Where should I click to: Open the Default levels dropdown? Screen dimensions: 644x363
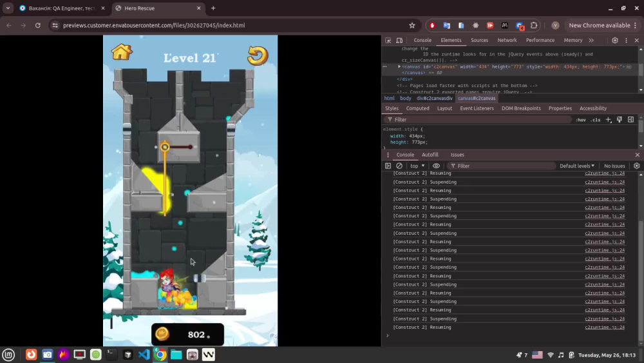[x=577, y=166]
